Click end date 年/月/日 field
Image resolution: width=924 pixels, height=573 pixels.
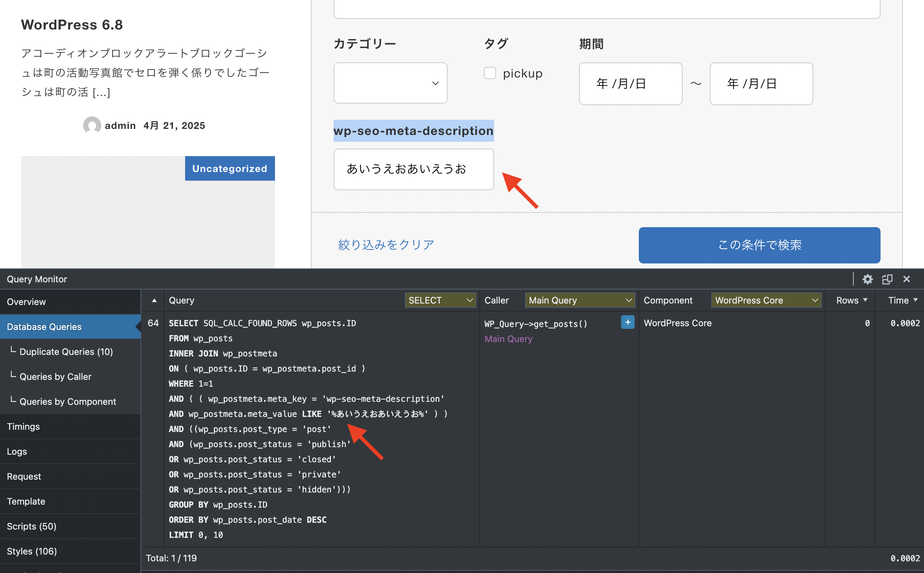(761, 84)
